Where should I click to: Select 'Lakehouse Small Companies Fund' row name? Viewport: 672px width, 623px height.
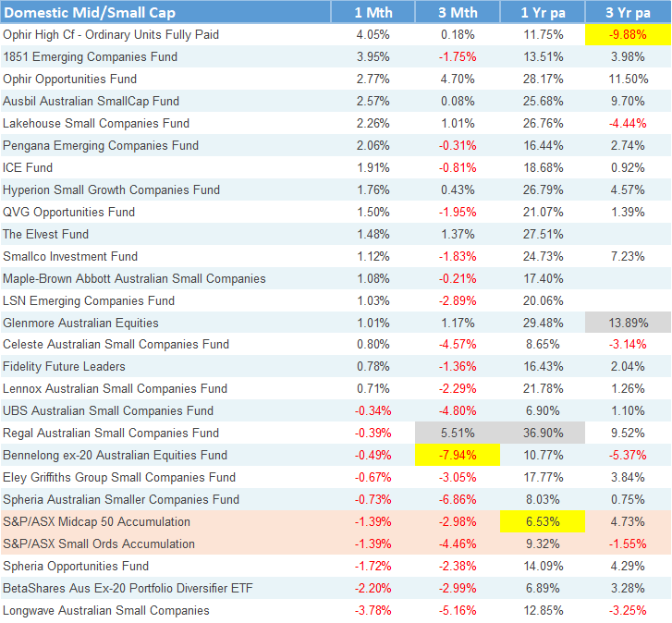click(96, 124)
